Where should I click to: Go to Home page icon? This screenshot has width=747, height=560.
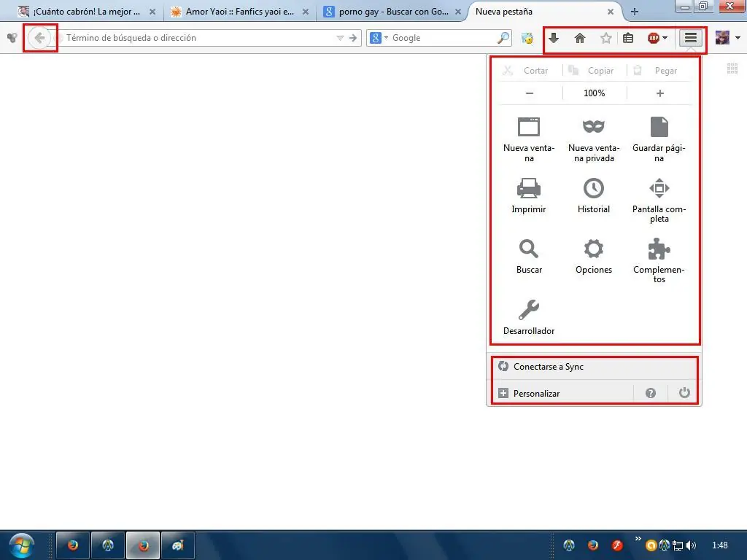click(x=580, y=38)
